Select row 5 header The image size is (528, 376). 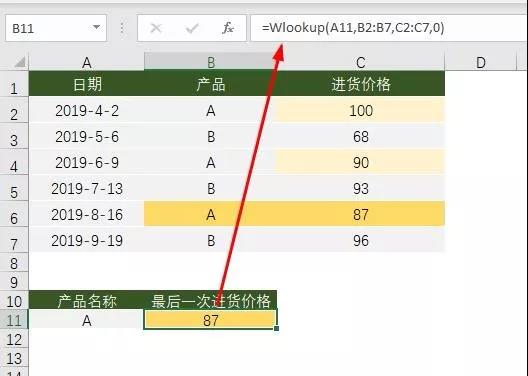click(x=14, y=188)
